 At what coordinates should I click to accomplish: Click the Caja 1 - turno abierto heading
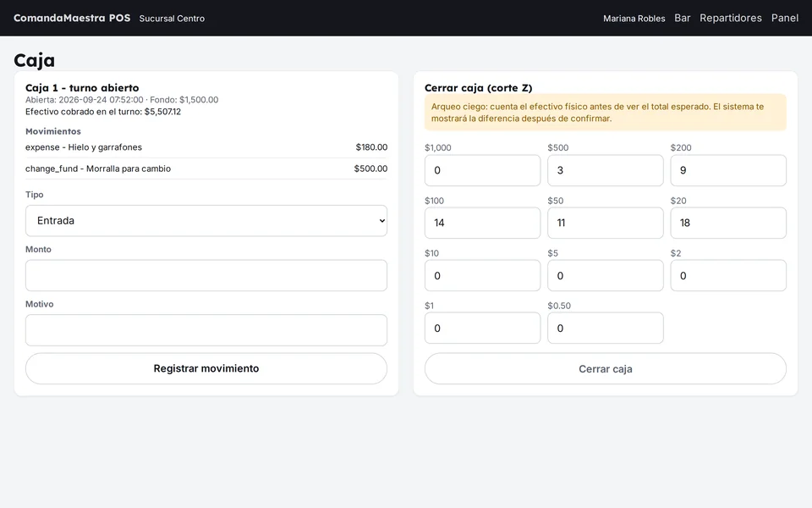pos(82,87)
